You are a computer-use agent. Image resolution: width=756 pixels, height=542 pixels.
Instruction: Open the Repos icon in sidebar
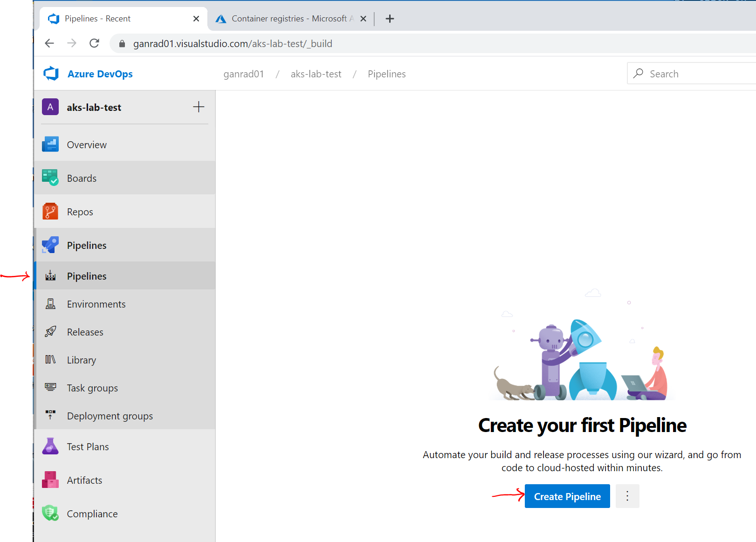pyautogui.click(x=50, y=211)
